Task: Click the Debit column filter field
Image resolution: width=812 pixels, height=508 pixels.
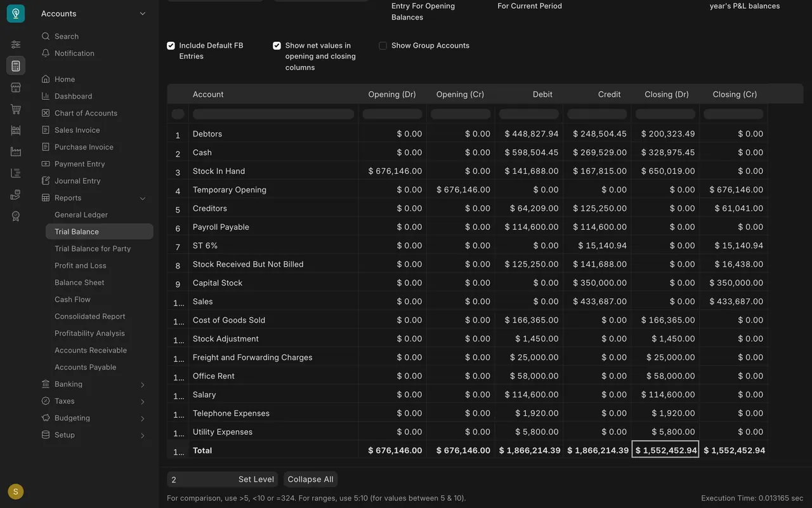Action: click(529, 114)
